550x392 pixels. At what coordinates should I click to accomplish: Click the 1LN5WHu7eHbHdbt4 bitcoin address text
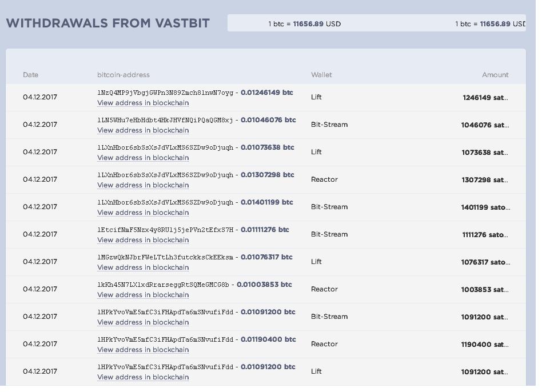165,120
